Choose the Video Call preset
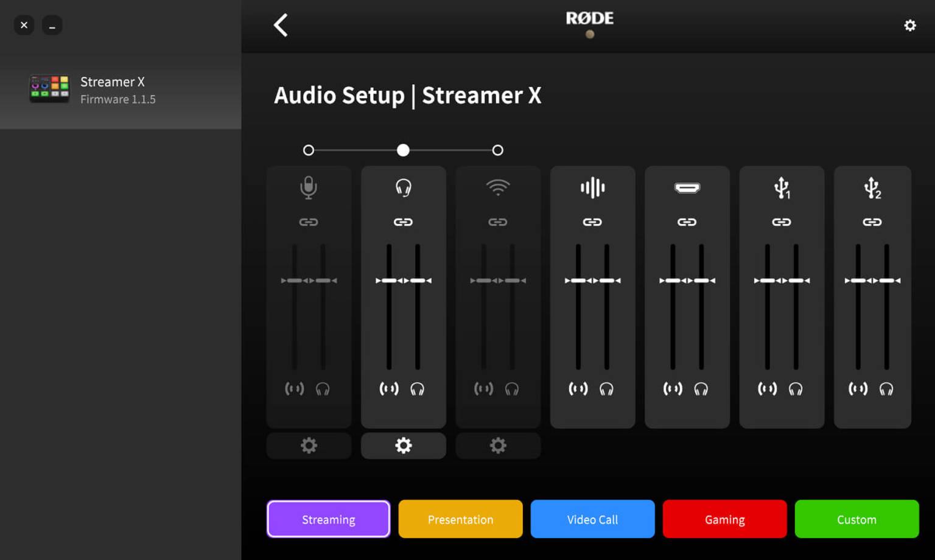The width and height of the screenshot is (935, 560). click(x=592, y=519)
